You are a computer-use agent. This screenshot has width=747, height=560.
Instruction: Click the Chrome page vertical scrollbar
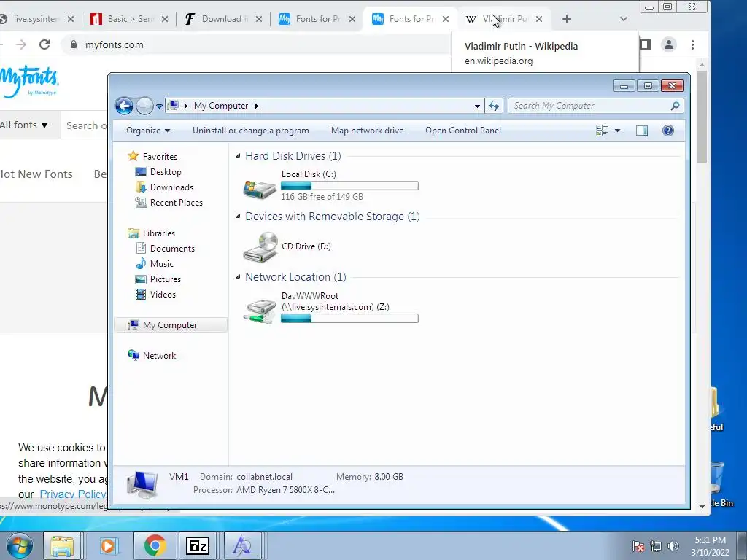tap(702, 117)
